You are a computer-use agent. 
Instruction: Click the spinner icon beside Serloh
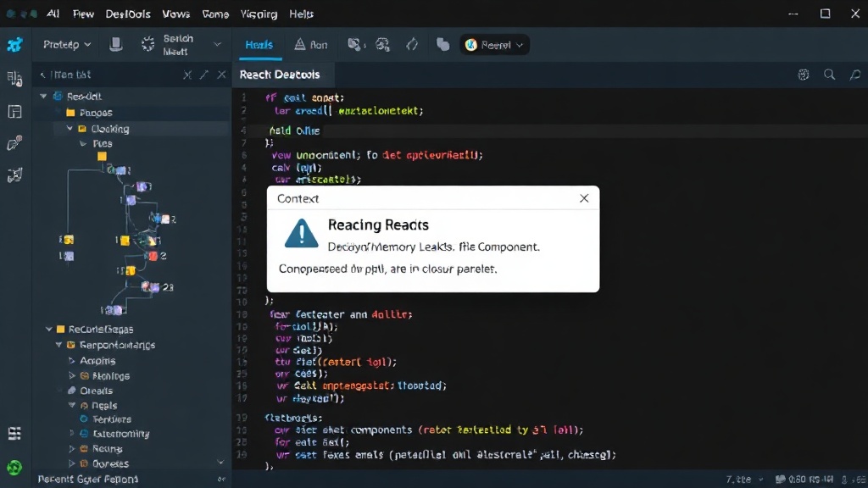click(x=147, y=44)
